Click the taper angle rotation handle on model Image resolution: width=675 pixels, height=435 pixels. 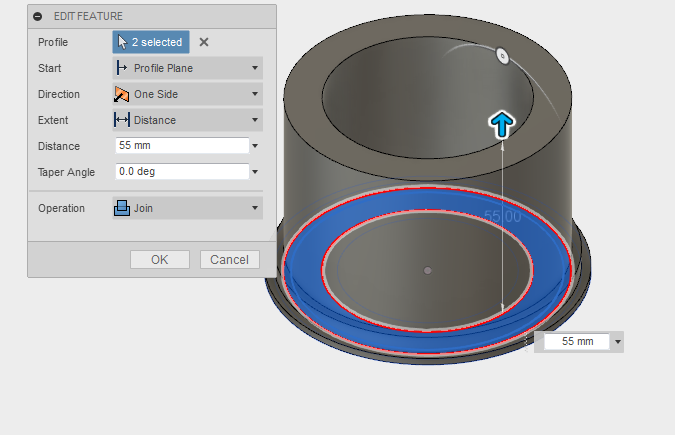point(502,56)
